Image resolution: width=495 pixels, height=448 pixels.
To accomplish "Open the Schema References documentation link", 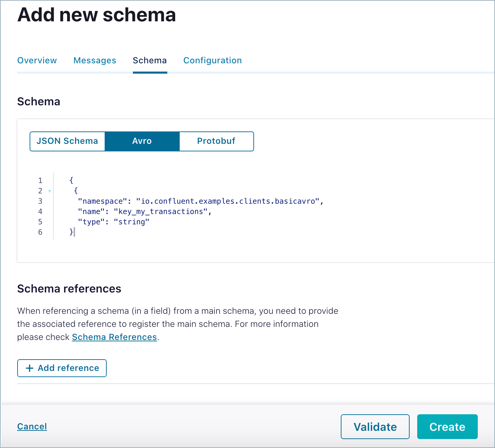I will 114,337.
